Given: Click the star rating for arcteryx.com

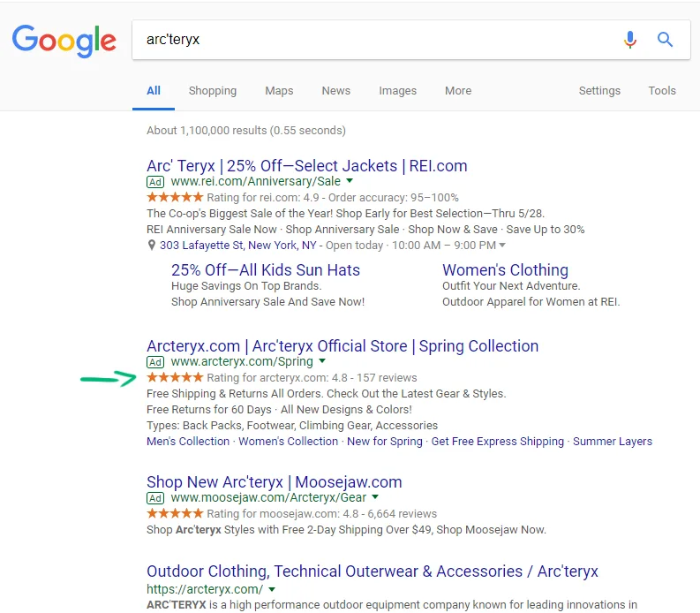Looking at the screenshot, I should click(x=175, y=377).
